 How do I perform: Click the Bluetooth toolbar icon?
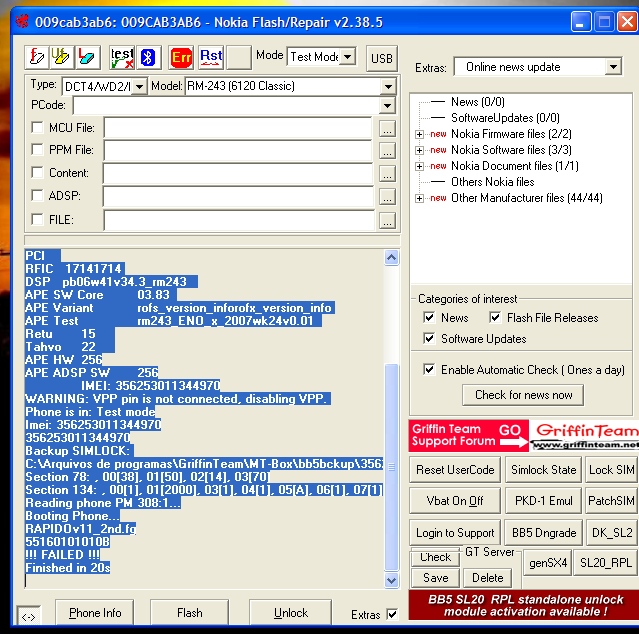(x=148, y=57)
